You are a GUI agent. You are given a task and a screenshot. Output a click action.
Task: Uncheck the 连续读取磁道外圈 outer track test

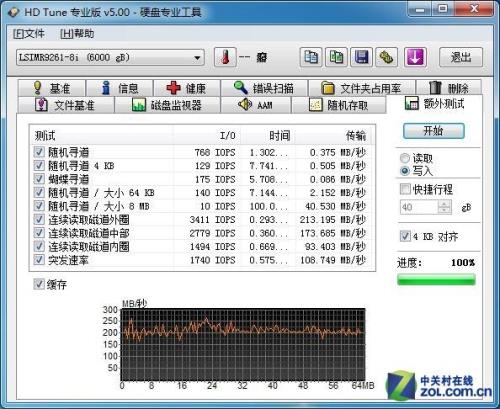39,219
